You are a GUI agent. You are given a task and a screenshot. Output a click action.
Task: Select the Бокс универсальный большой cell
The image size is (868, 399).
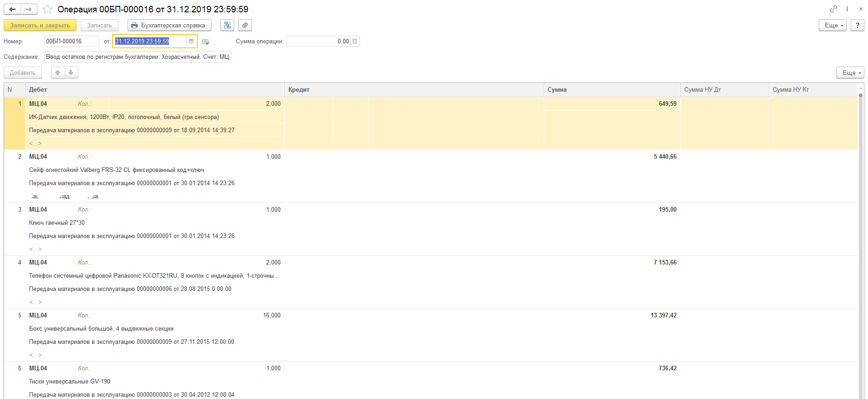[155, 329]
